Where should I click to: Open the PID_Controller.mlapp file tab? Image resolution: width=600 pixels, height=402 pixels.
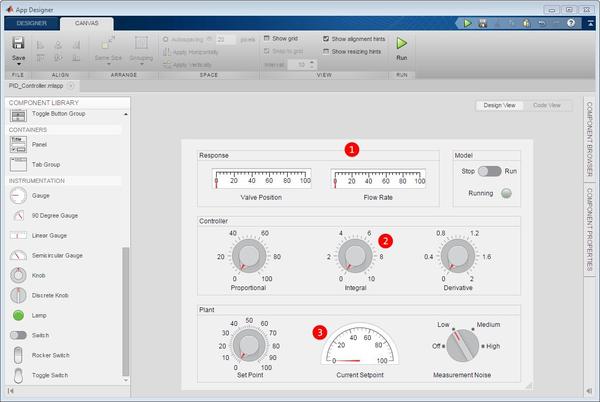coord(35,85)
